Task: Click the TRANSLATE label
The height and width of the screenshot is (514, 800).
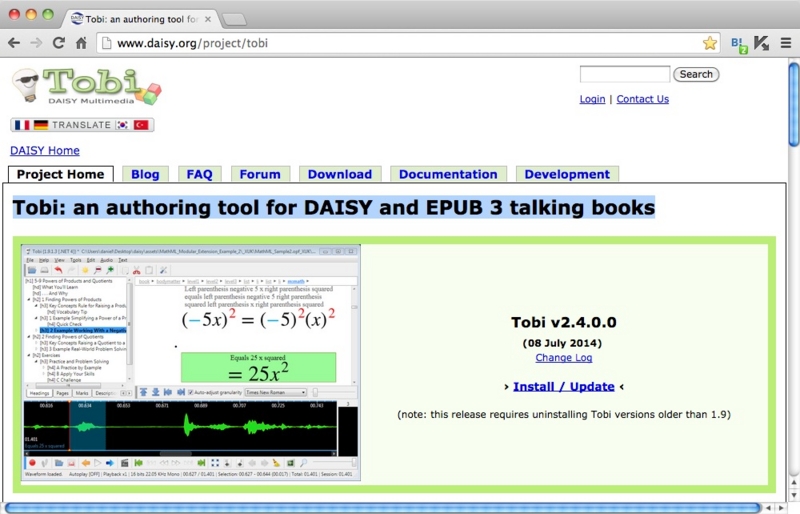Action: 81,125
